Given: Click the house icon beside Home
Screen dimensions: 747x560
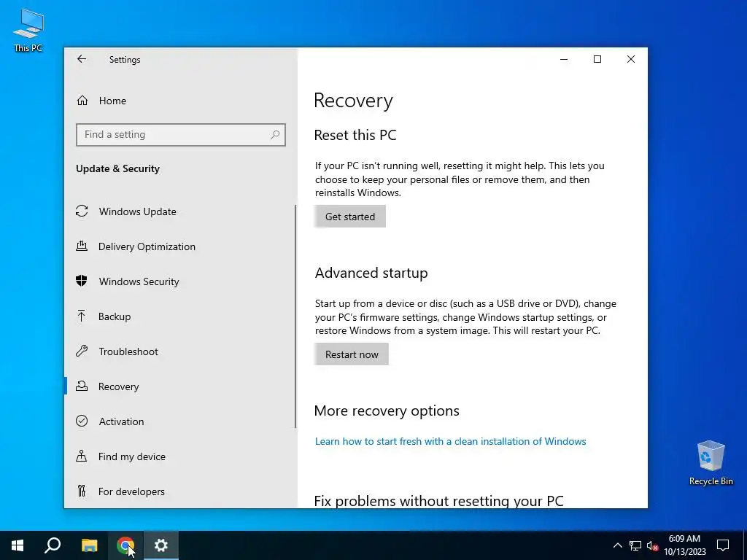Looking at the screenshot, I should [82, 101].
